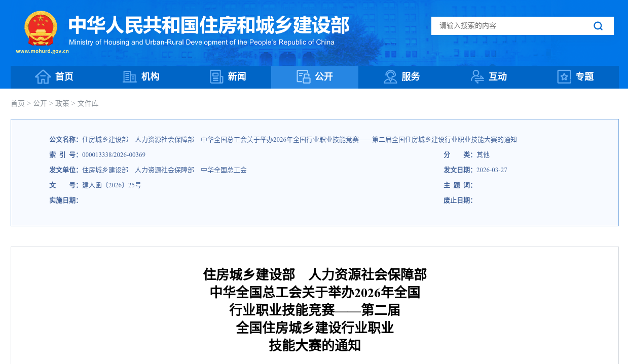The image size is (628, 364).
Task: Click the star icon for 专题
Action: point(564,77)
